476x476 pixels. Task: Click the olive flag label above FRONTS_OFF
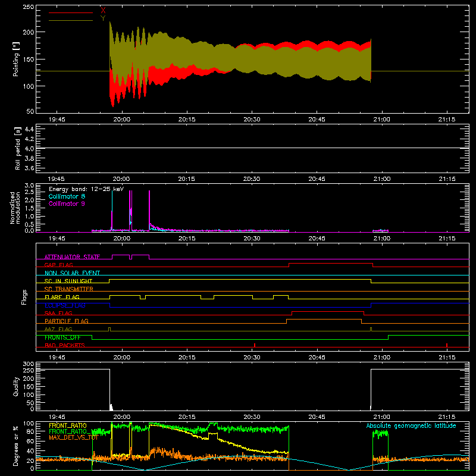[x=58, y=329]
